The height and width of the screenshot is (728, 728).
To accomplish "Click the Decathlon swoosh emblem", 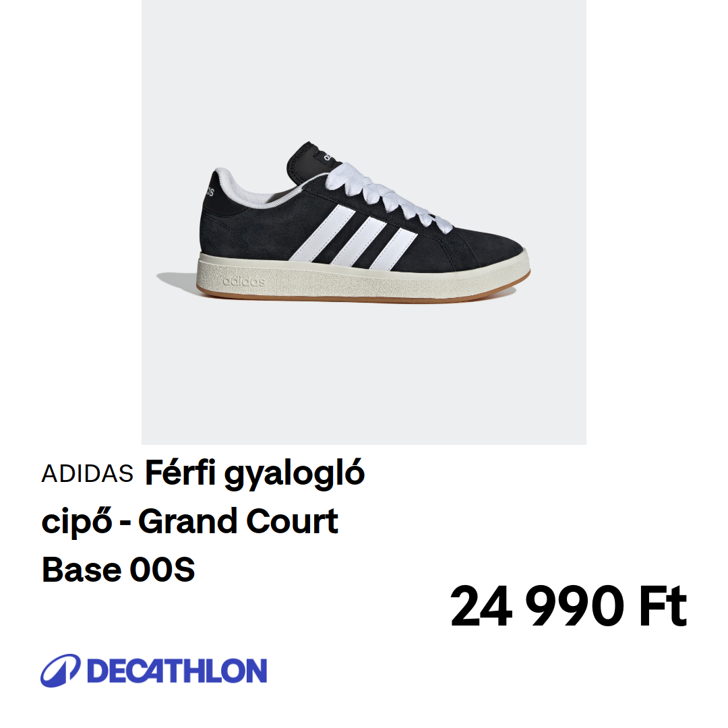I will coord(61,671).
